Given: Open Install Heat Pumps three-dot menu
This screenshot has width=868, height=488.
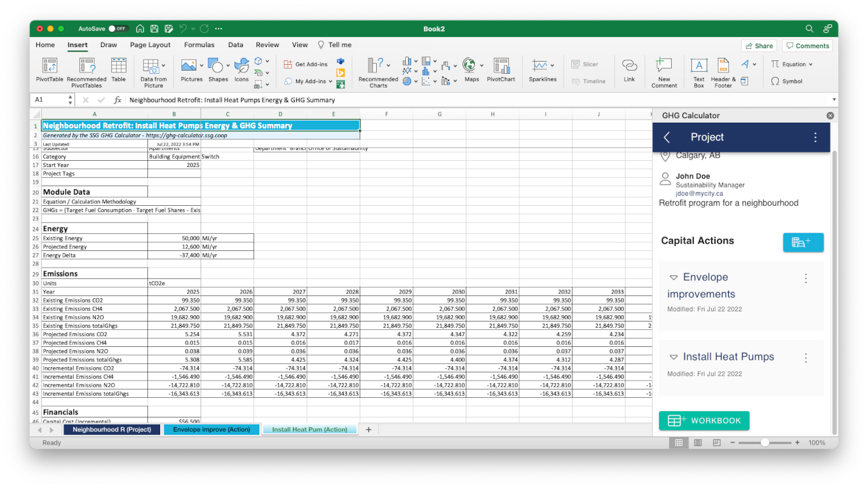Looking at the screenshot, I should [x=806, y=358].
